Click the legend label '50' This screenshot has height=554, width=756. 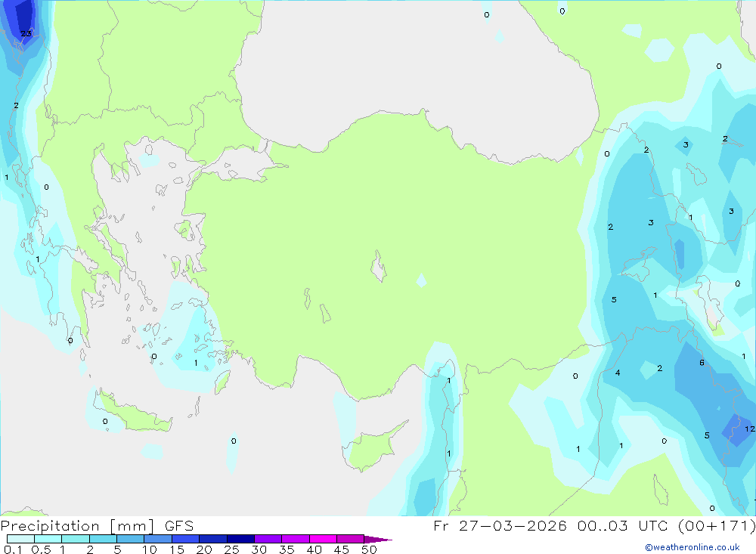(370, 549)
